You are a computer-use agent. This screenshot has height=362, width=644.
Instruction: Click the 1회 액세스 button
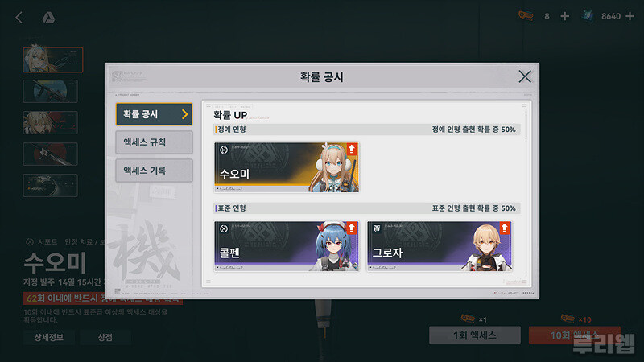(x=475, y=335)
